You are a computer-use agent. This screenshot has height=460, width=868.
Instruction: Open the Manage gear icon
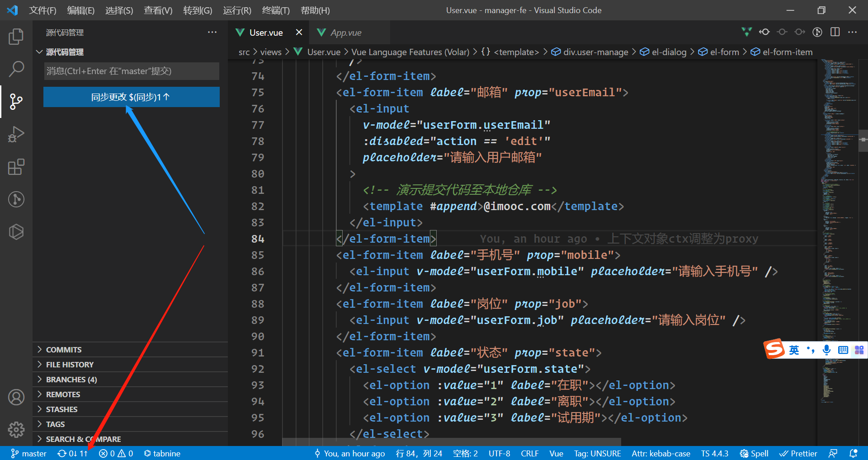16,429
